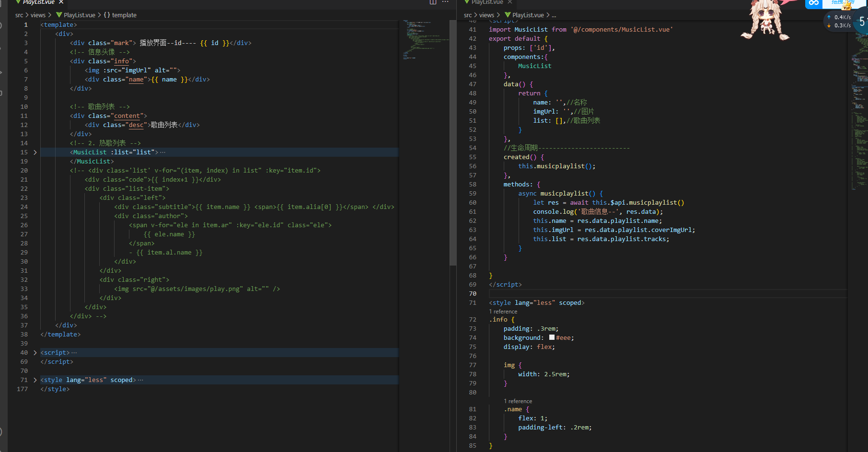Click the closing </MusicList> tag
Viewport: 868px width, 452px height.
92,162
